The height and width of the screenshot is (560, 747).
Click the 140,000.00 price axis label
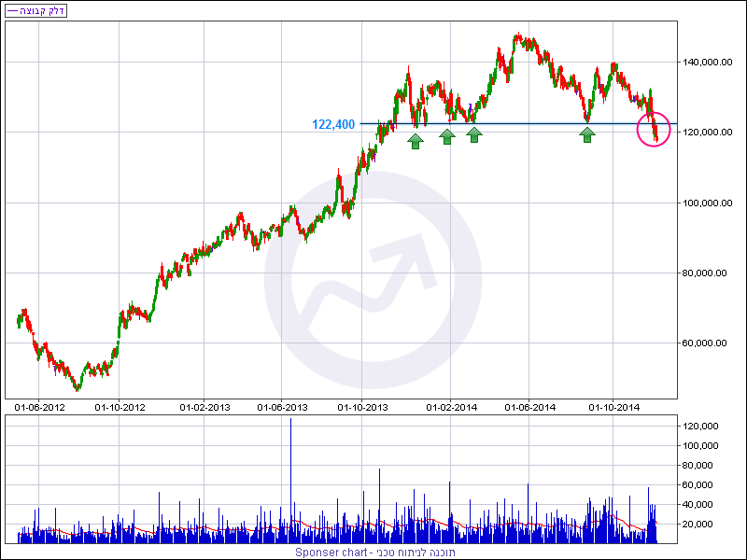pyautogui.click(x=707, y=62)
